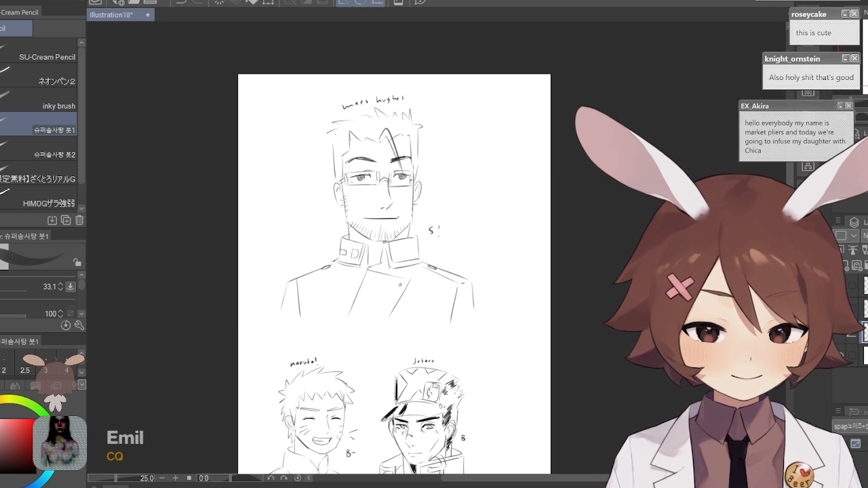Pick brush size preset 4
This screenshot has height=488, width=868.
tap(66, 363)
